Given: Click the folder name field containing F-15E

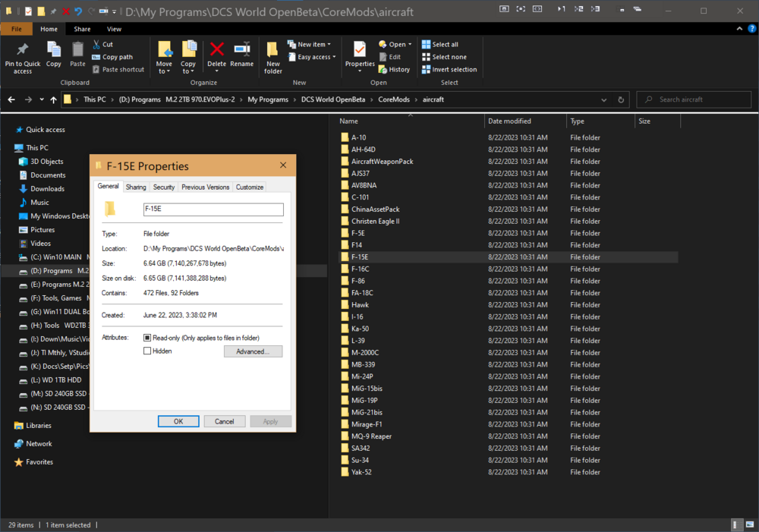Looking at the screenshot, I should tap(213, 209).
